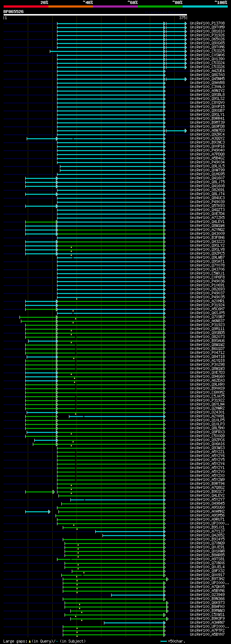231x644 pixels.
Task: Select label UniRef100_A6N837
Action: click(207, 321)
